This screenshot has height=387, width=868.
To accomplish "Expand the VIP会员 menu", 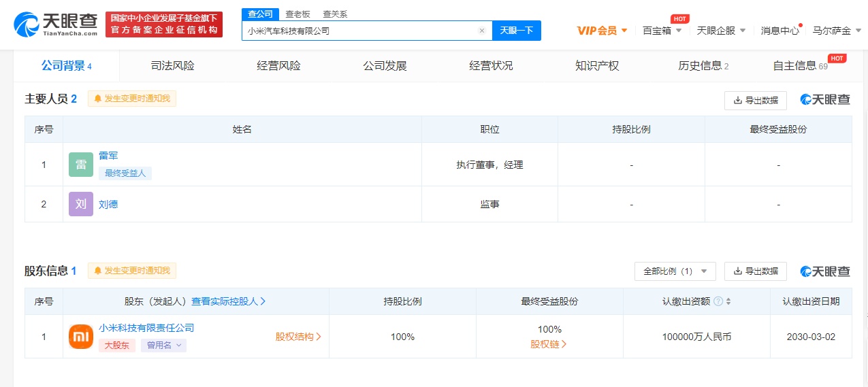I will coord(602,31).
